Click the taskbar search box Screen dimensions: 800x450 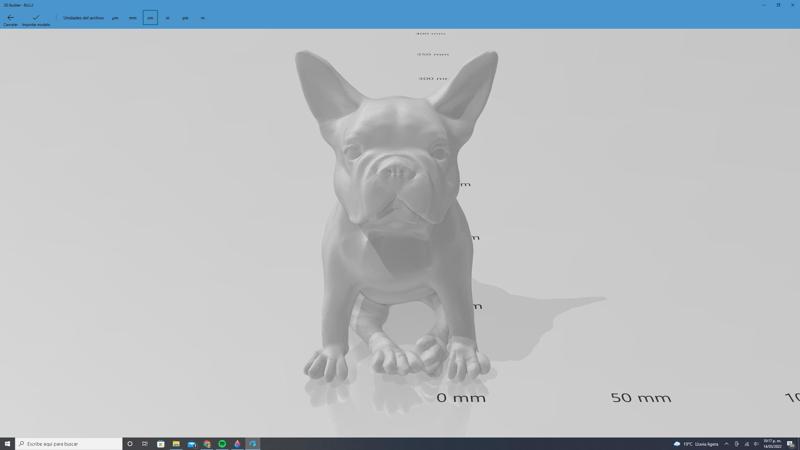coord(69,444)
